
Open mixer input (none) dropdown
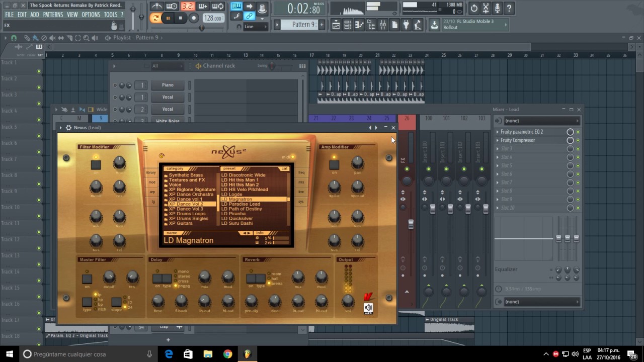click(541, 121)
